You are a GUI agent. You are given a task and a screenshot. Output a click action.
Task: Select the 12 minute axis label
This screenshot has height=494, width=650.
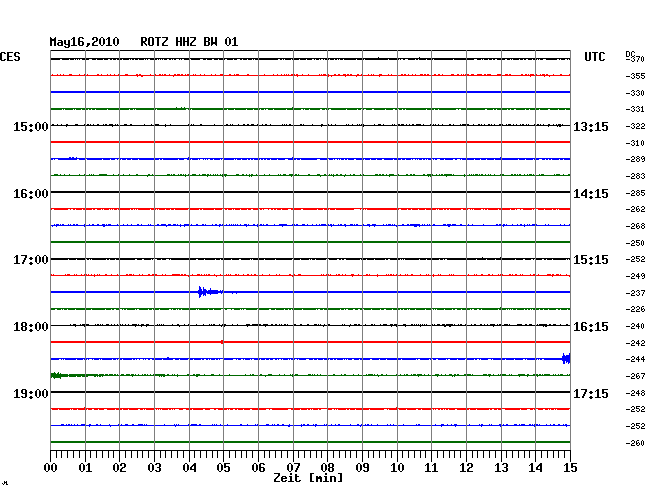click(x=466, y=468)
